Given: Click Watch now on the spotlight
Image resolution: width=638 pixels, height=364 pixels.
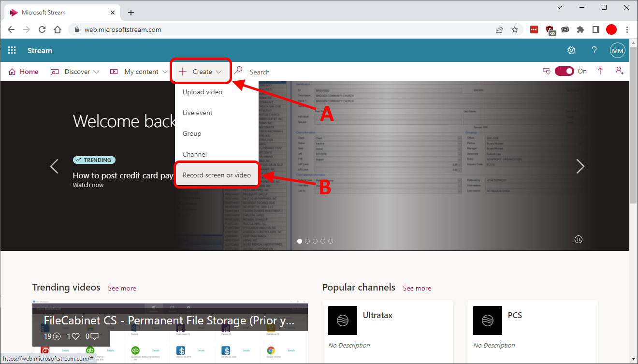Looking at the screenshot, I should click(88, 185).
